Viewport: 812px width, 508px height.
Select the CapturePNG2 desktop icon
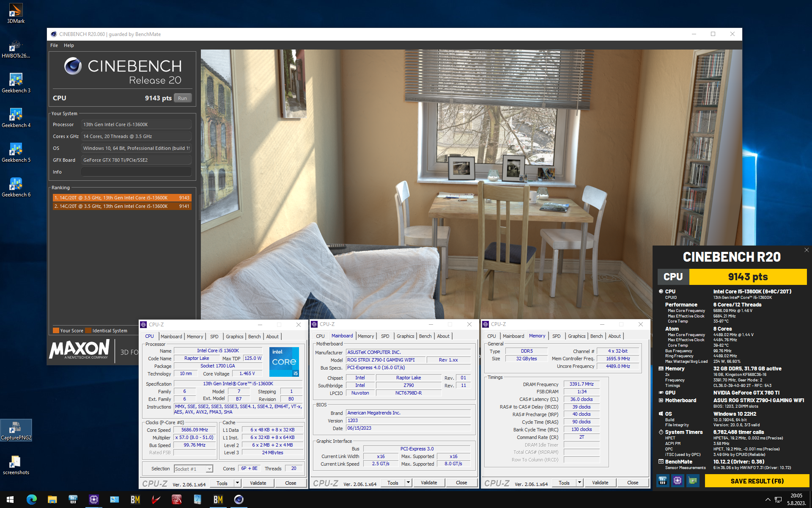tap(16, 430)
